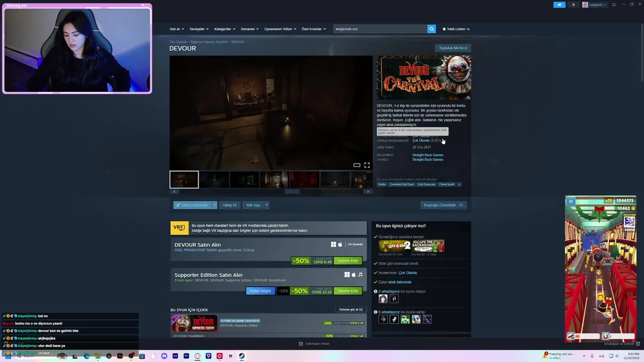644x362 pixels.
Task: Click the Çok Oyunculu tag
Action: click(x=427, y=185)
